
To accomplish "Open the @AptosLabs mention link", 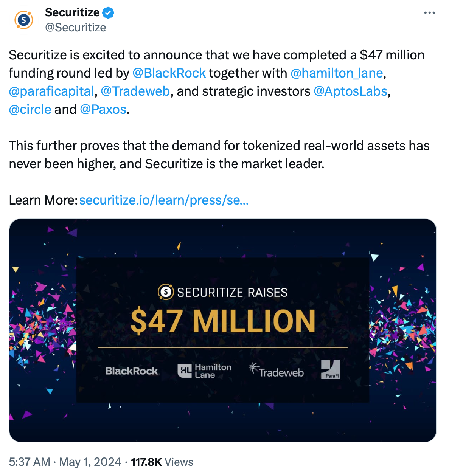I will click(351, 91).
